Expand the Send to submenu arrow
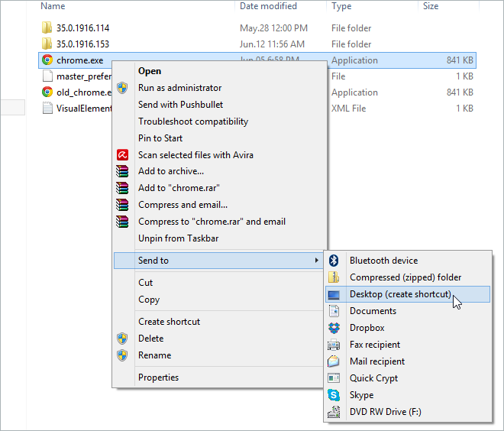Viewport: 504px width, 431px height. tap(317, 261)
